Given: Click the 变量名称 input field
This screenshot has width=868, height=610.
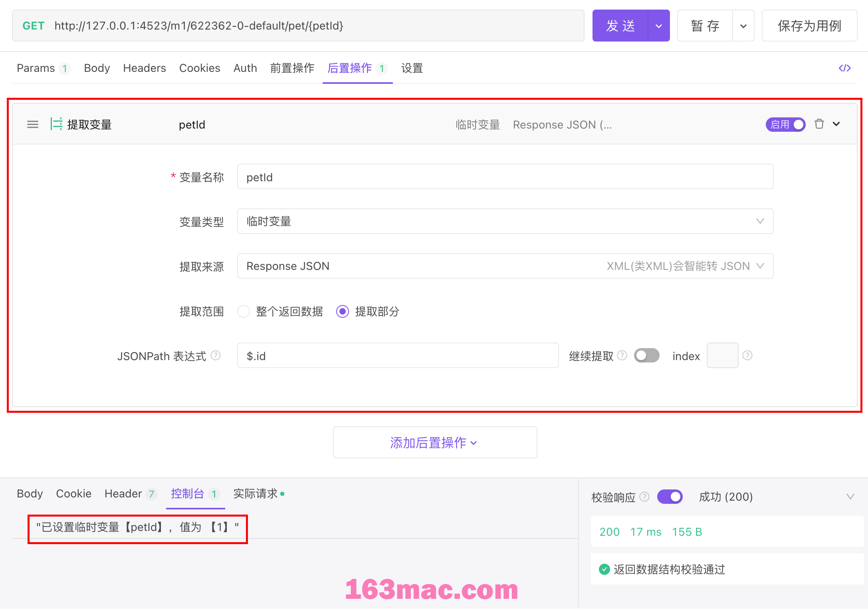Looking at the screenshot, I should (505, 176).
